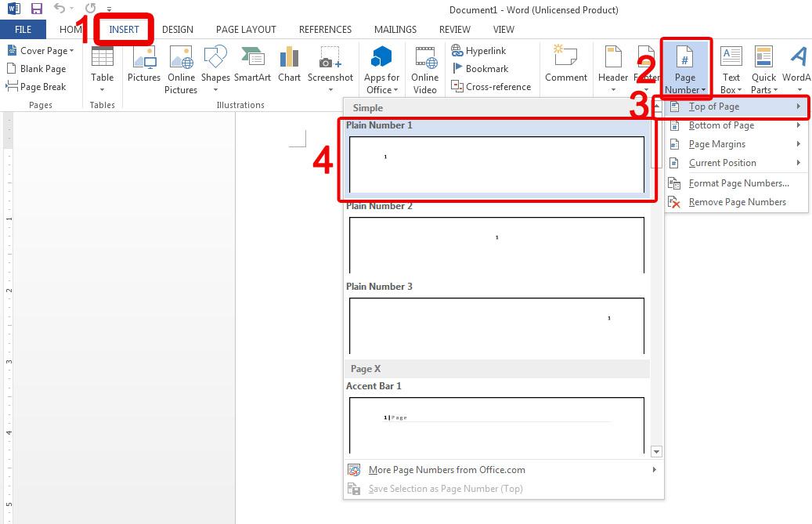The image size is (812, 524).
Task: Open the WordArt gallery
Action: pos(796,70)
